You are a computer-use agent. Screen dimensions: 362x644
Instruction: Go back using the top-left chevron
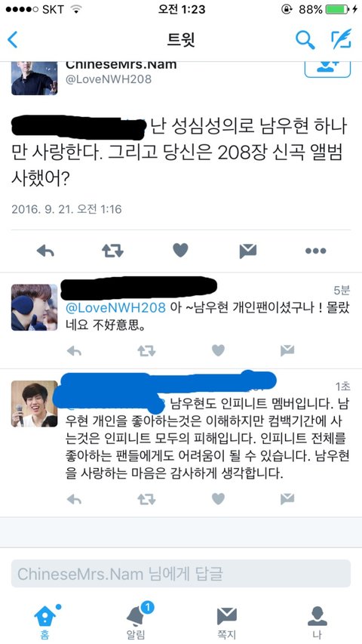tap(13, 40)
